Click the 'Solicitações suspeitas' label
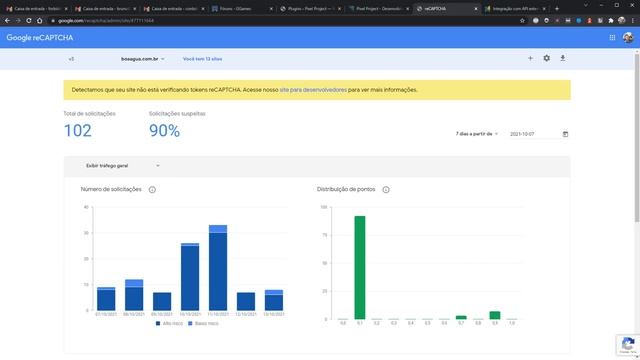640x360 pixels. point(177,113)
